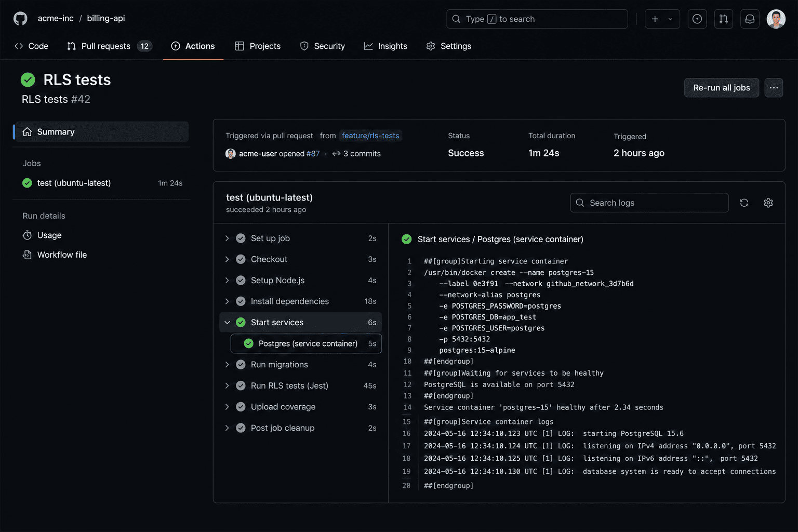Click the Workflow file icon

[x=27, y=255]
